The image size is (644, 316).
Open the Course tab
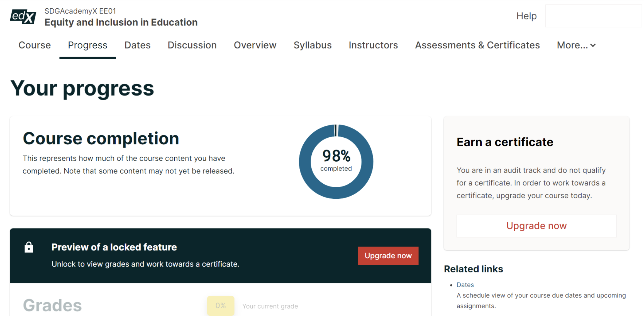click(x=35, y=45)
